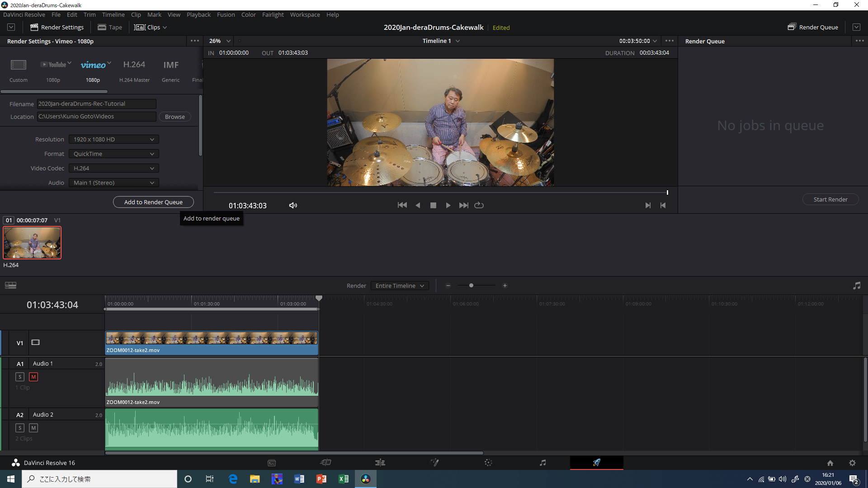The image size is (868, 488).
Task: Select the H.264 Master preset
Action: (134, 71)
